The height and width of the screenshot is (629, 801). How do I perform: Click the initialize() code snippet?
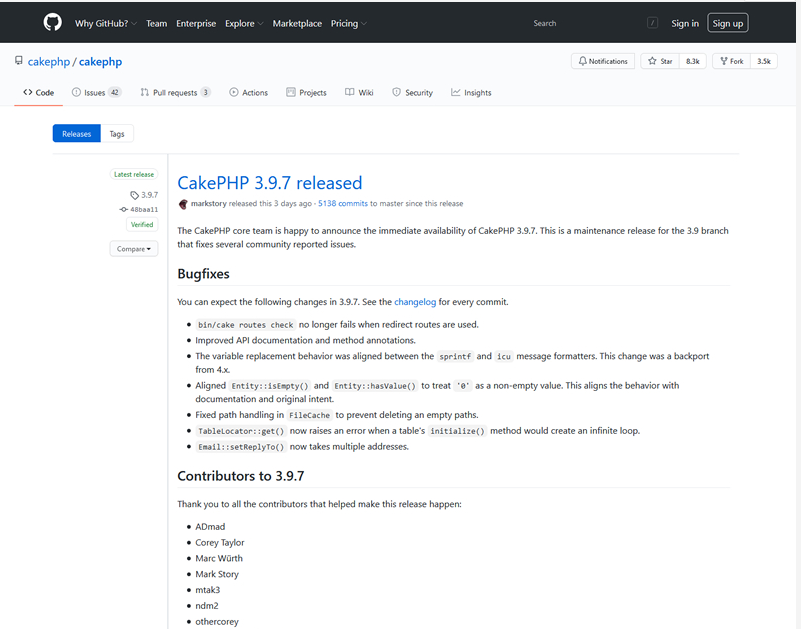pyautogui.click(x=457, y=431)
